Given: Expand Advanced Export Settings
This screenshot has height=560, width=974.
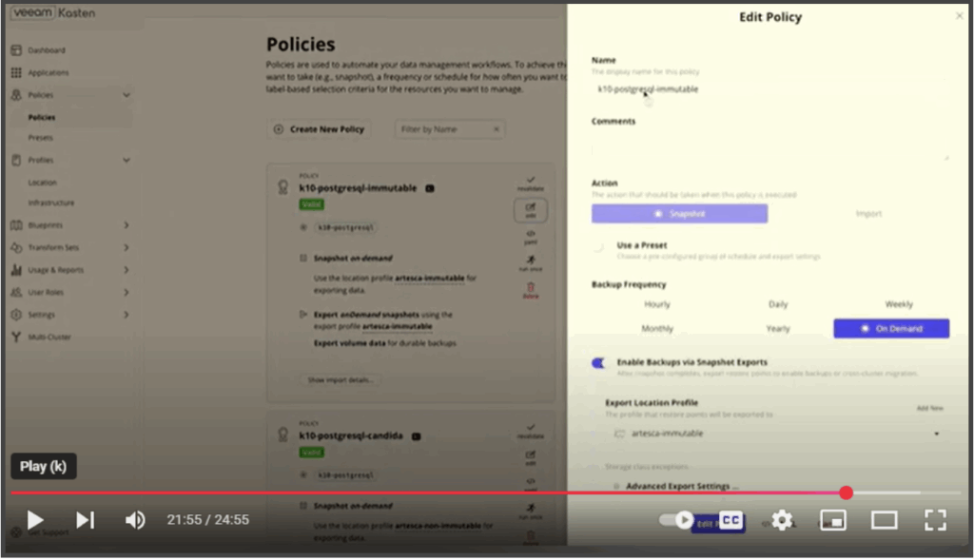Looking at the screenshot, I should (681, 487).
